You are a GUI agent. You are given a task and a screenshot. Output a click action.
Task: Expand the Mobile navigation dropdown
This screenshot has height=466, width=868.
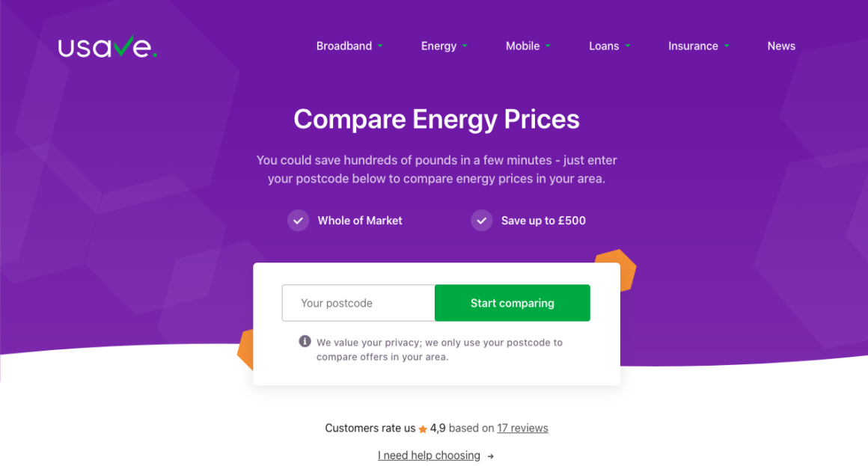528,46
